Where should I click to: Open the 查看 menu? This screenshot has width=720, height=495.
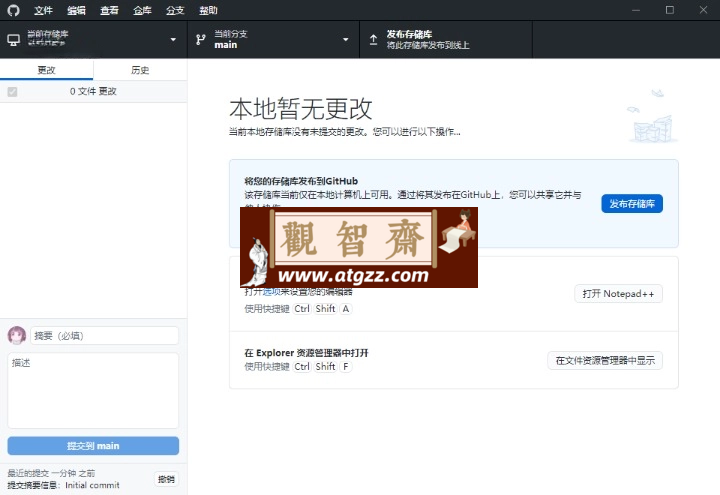[x=109, y=10]
